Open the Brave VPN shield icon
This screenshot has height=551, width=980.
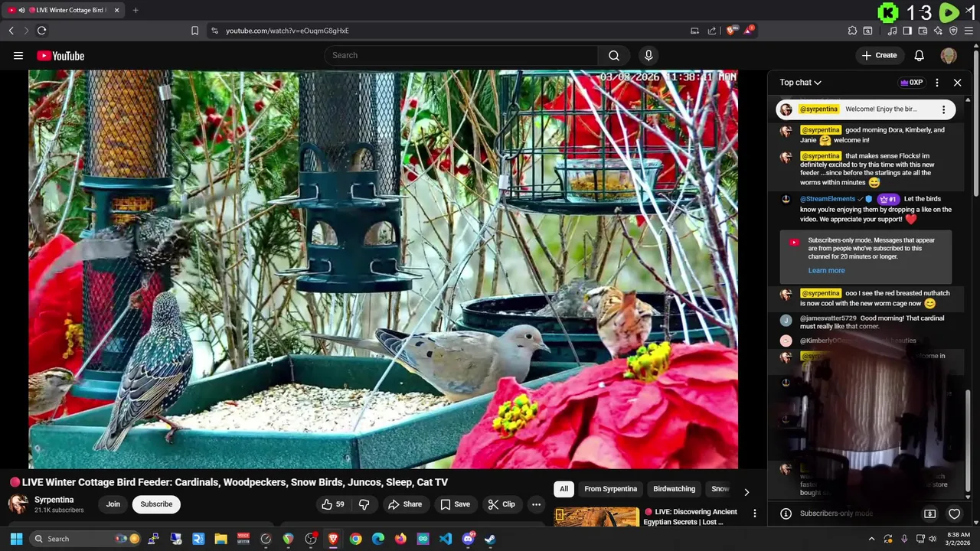[x=953, y=31]
